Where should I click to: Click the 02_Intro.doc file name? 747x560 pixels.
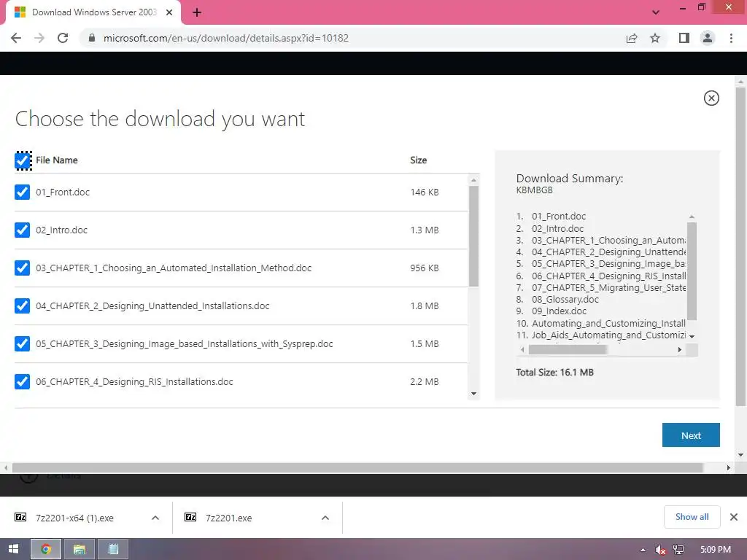(x=61, y=230)
